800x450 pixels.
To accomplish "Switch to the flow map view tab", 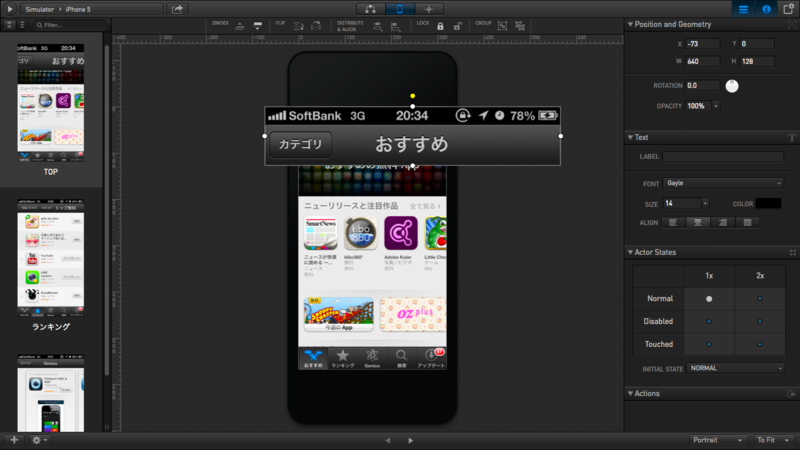I will pos(370,9).
